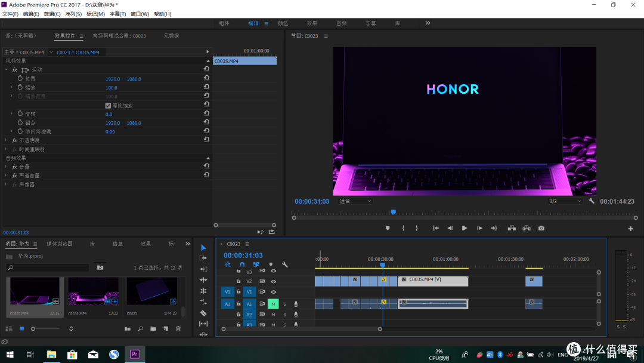Toggle insert sequences as nests icon
Image resolution: width=644 pixels, height=363 pixels.
228,264
